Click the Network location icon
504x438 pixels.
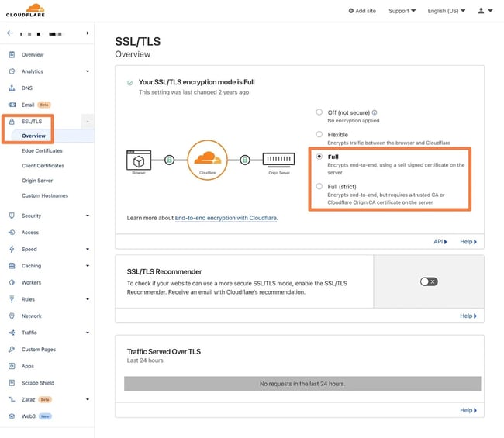[x=12, y=316]
